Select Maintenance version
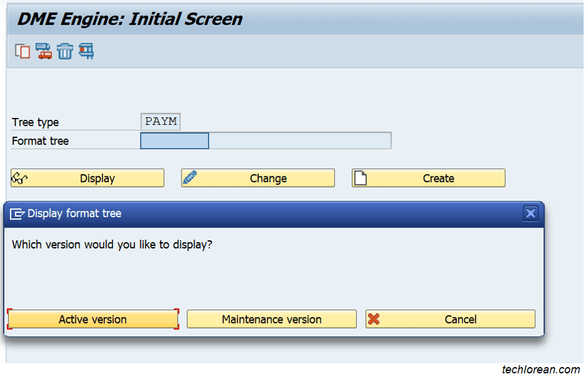 (271, 319)
